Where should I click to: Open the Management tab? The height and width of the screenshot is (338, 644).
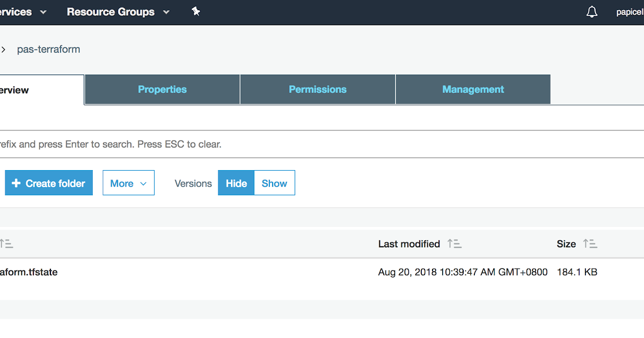[x=473, y=90]
